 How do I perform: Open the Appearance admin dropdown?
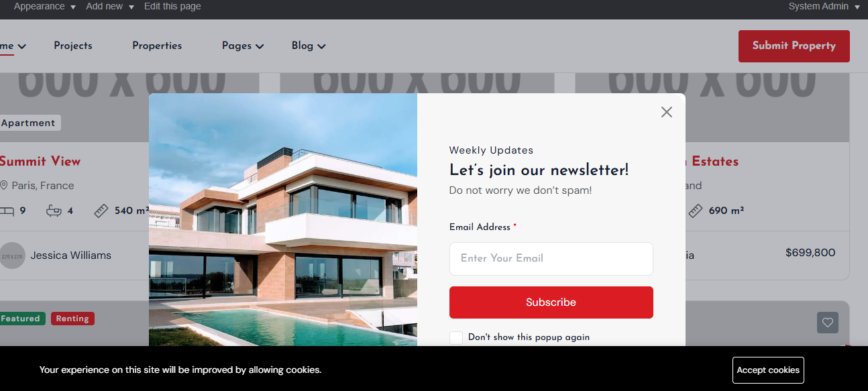click(x=44, y=6)
